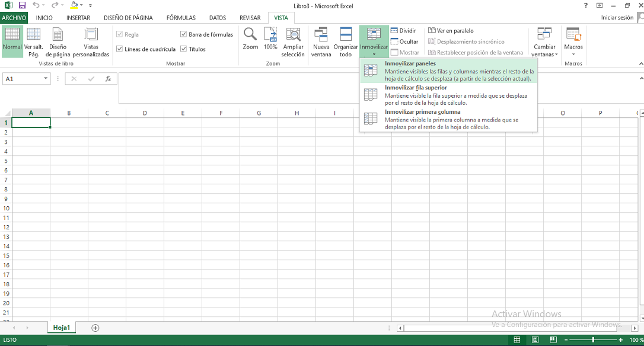Screen dimensions: 644x346
Task: Add a new sheet with plus icon
Action: pyautogui.click(x=95, y=328)
